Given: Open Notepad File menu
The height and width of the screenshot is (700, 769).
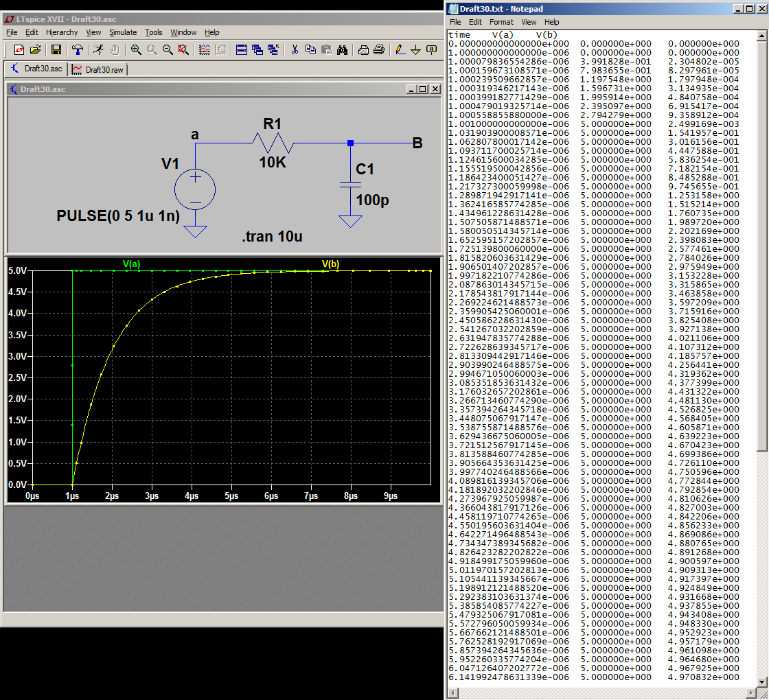Looking at the screenshot, I should click(x=455, y=22).
